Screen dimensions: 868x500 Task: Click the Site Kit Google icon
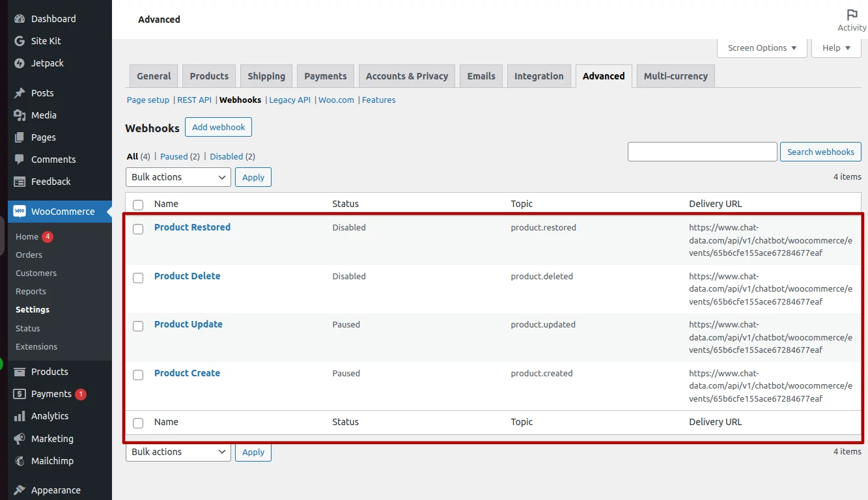point(20,41)
